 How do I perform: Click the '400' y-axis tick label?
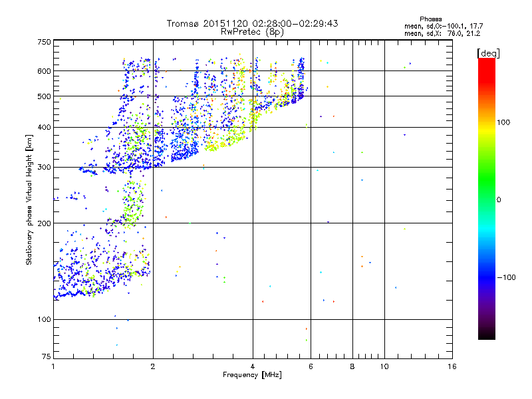pyautogui.click(x=44, y=128)
